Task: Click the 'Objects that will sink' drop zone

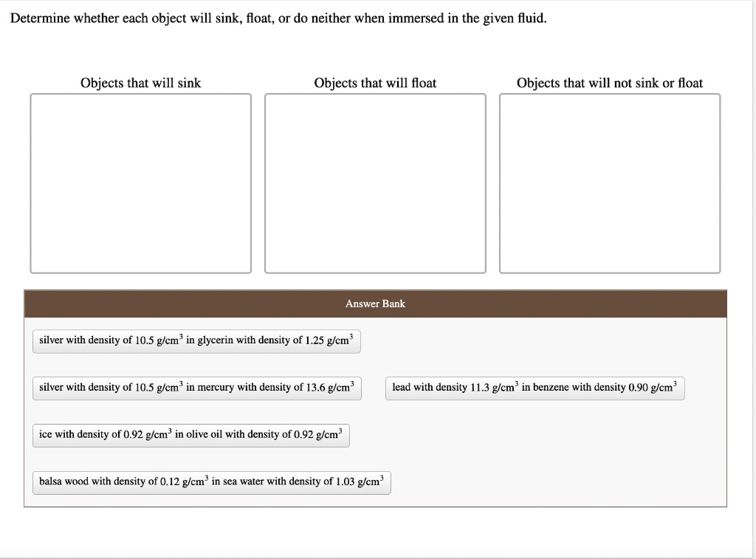Action: (140, 182)
